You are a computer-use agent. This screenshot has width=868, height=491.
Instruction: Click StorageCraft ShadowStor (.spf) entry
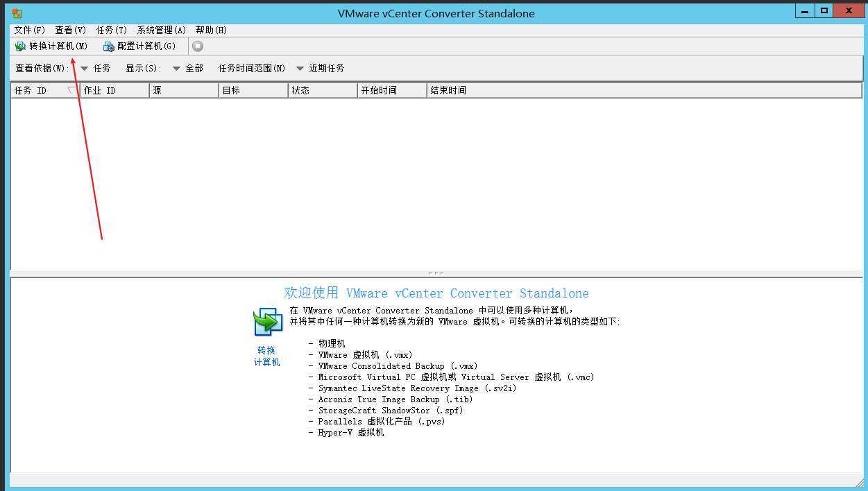click(391, 410)
